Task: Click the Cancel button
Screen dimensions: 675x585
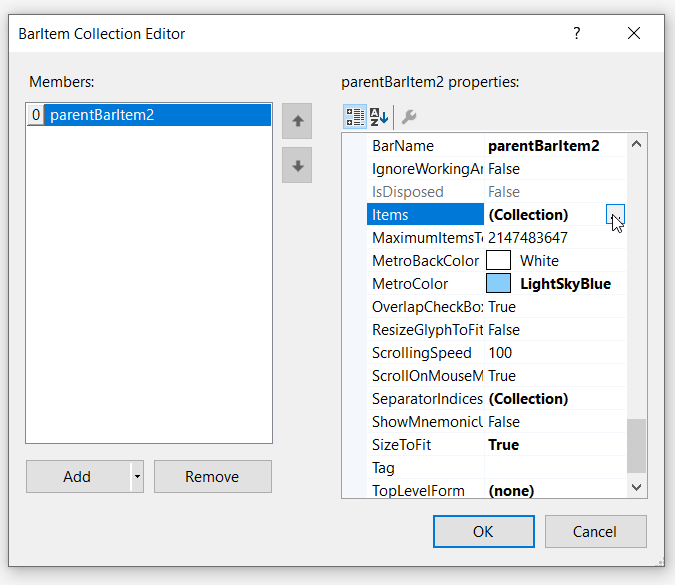Action: point(595,531)
